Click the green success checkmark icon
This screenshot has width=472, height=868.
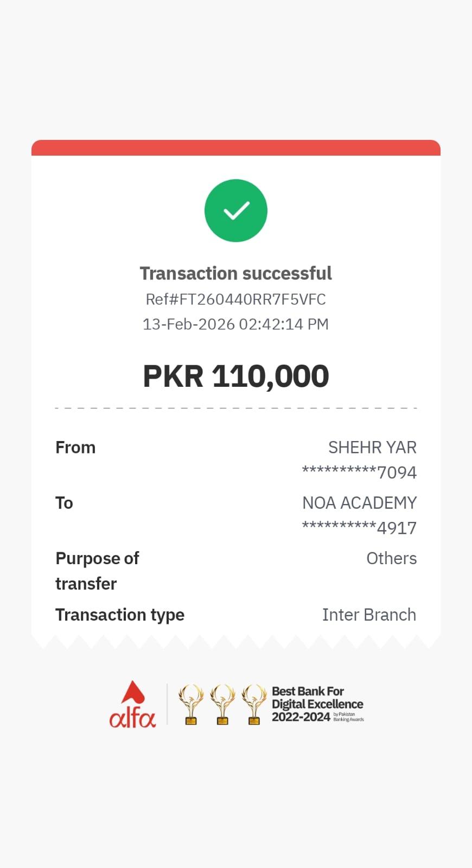[236, 210]
